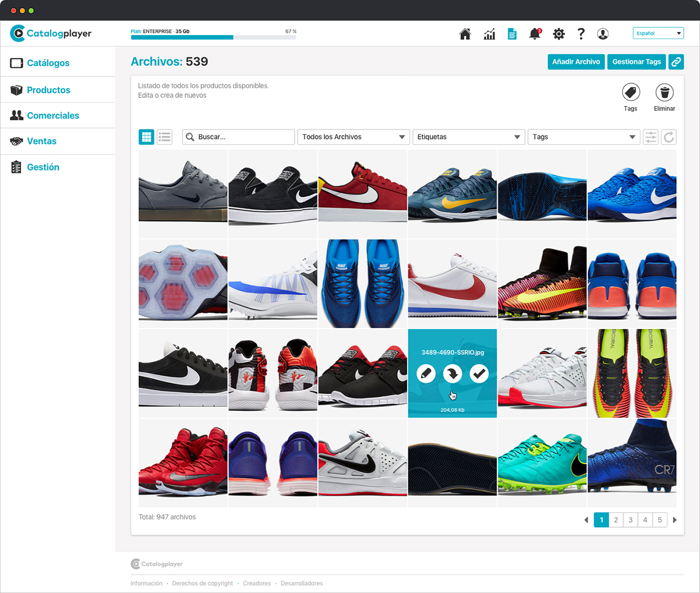Open the documents file icon in header
The height and width of the screenshot is (593, 700).
coord(512,34)
